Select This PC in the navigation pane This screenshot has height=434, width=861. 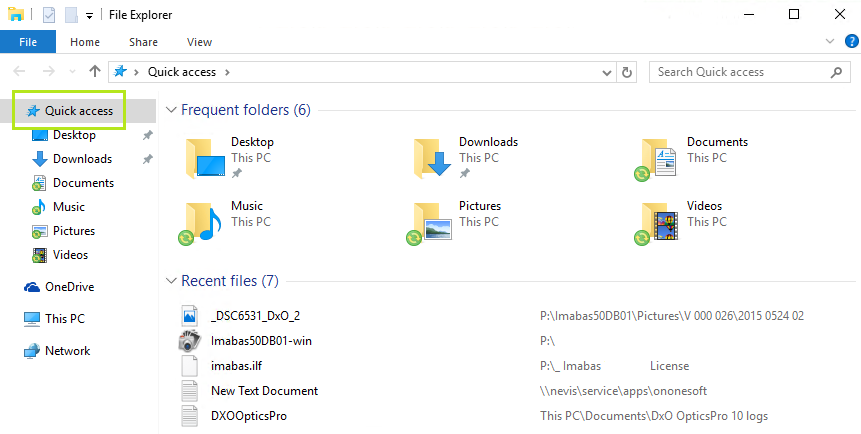pyautogui.click(x=64, y=319)
